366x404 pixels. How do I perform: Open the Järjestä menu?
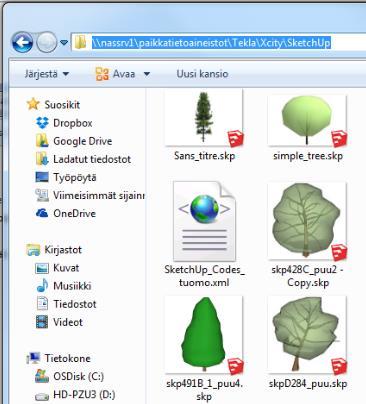click(47, 74)
